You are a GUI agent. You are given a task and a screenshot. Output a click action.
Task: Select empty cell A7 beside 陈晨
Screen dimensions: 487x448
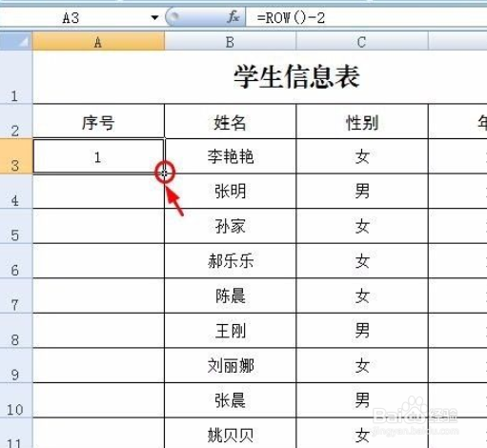[98, 295]
